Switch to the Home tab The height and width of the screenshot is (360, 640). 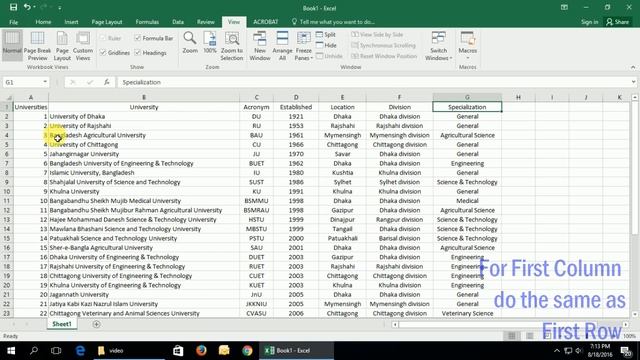(43, 22)
